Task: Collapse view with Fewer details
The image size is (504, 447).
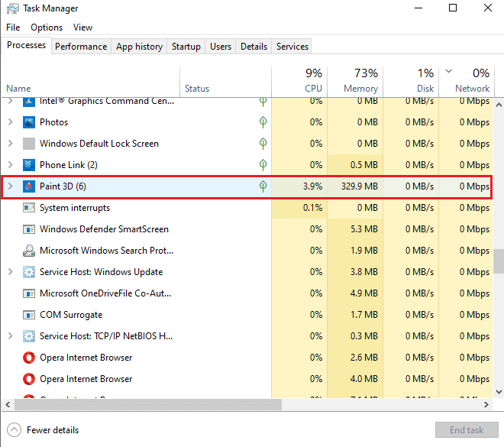Action: 43,430
